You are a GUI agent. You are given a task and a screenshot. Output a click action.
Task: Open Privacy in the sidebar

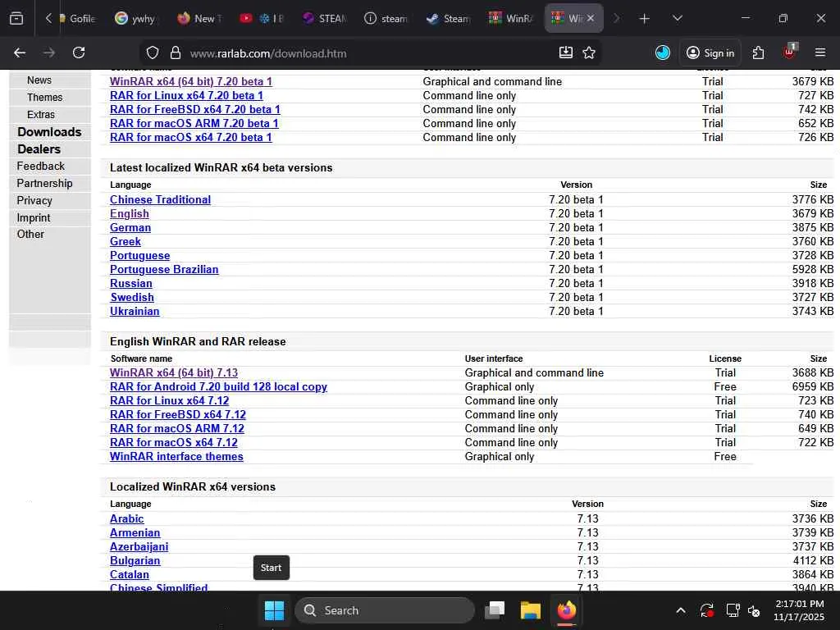(34, 200)
